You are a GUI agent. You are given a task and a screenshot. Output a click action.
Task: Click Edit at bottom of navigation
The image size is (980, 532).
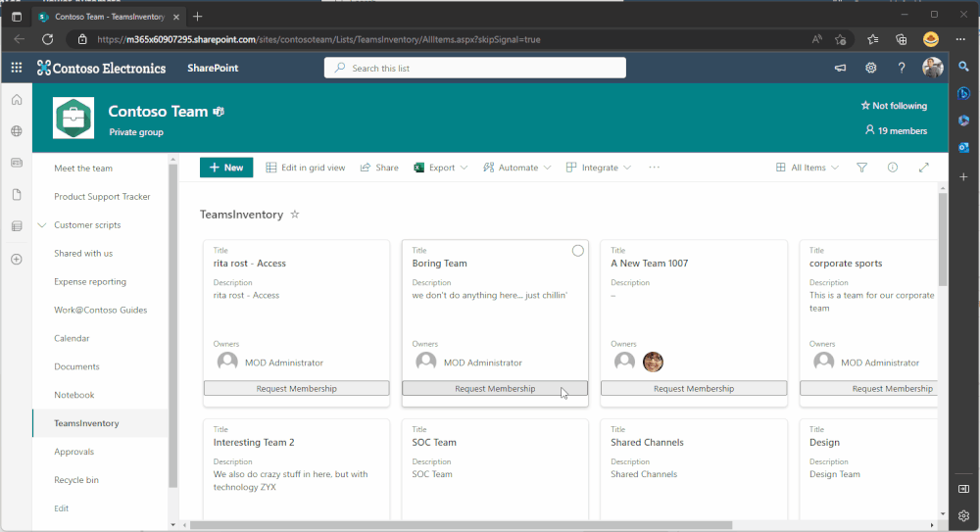coord(61,508)
